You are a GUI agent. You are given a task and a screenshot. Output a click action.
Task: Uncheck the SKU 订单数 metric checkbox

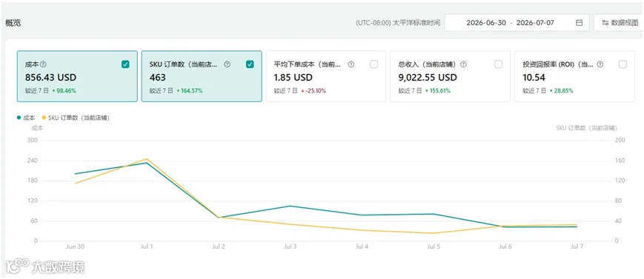point(250,64)
